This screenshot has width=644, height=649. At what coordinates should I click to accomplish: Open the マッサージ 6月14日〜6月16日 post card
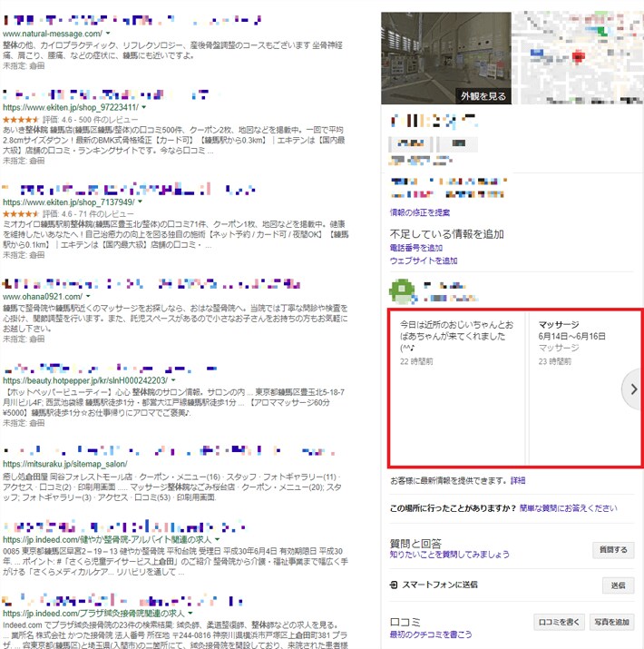(585, 388)
